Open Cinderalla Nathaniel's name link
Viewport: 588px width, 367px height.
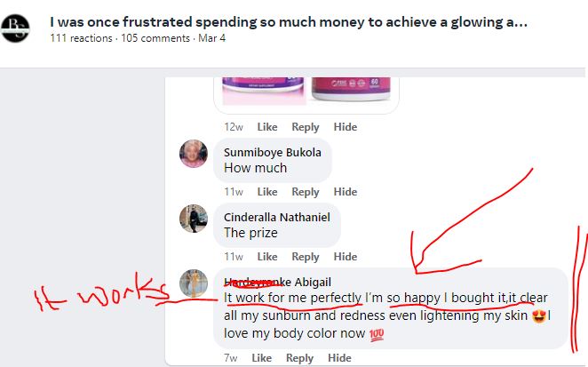pyautogui.click(x=276, y=217)
